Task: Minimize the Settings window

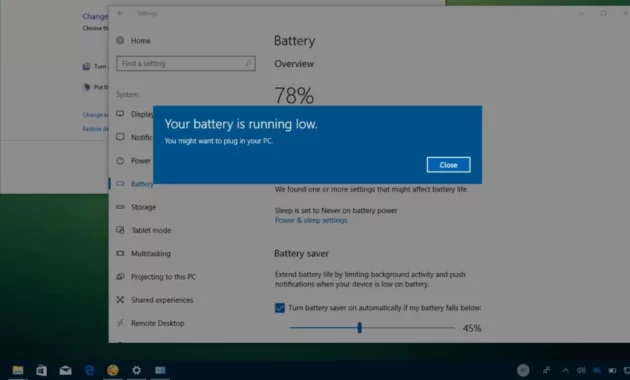Action: (581, 13)
